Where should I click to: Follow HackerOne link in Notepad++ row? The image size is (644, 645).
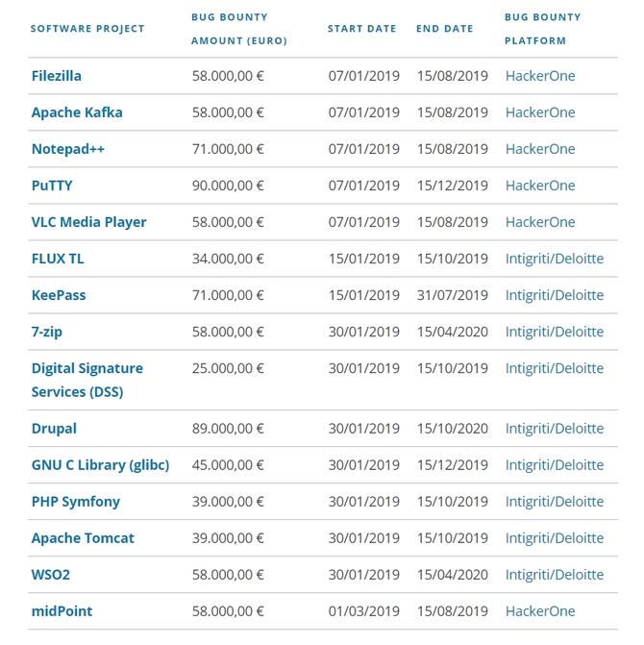pos(540,149)
